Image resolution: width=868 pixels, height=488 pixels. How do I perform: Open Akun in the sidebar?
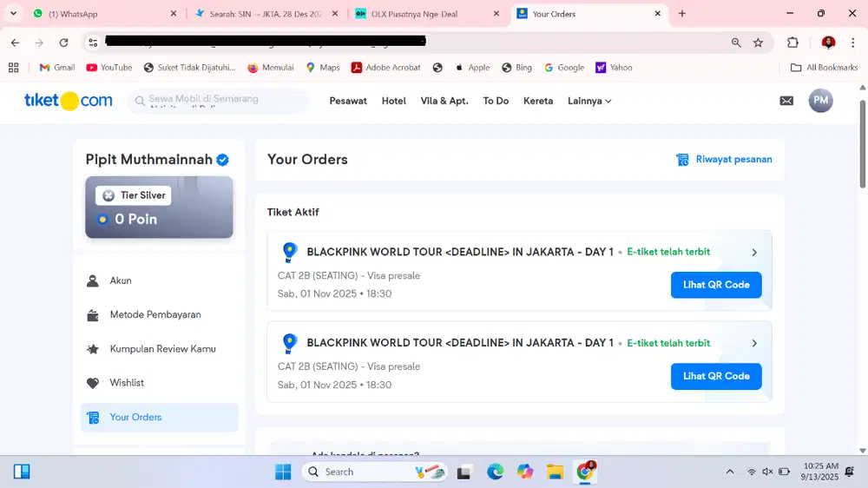[x=121, y=281]
